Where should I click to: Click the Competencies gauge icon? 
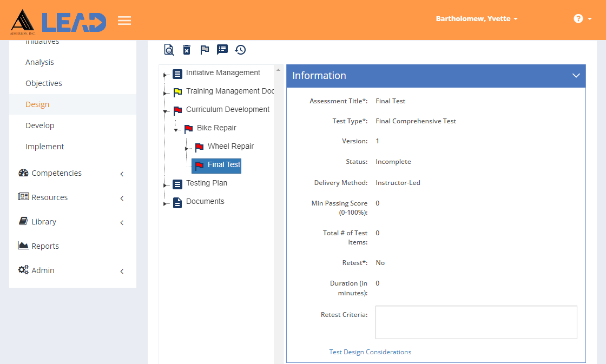[23, 173]
